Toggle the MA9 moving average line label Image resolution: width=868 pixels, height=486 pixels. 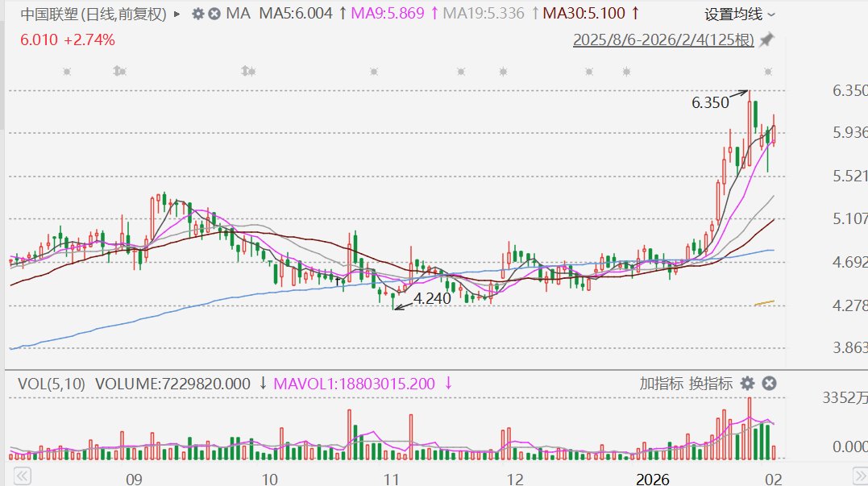click(390, 14)
